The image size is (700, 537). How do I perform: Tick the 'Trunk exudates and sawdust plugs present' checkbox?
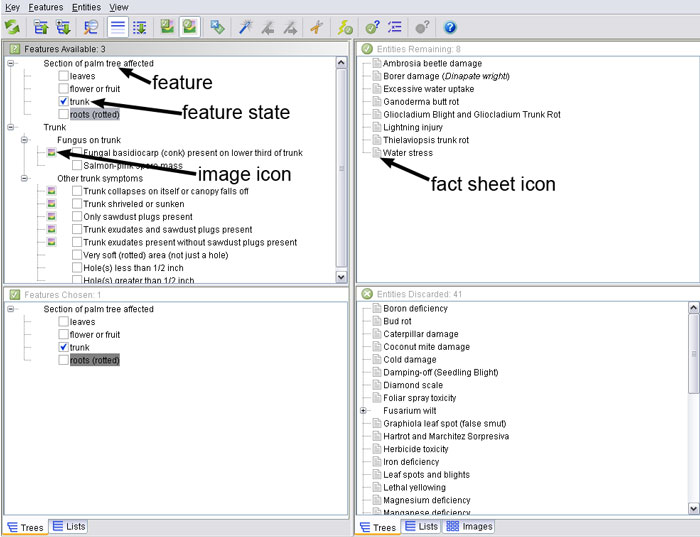click(77, 229)
